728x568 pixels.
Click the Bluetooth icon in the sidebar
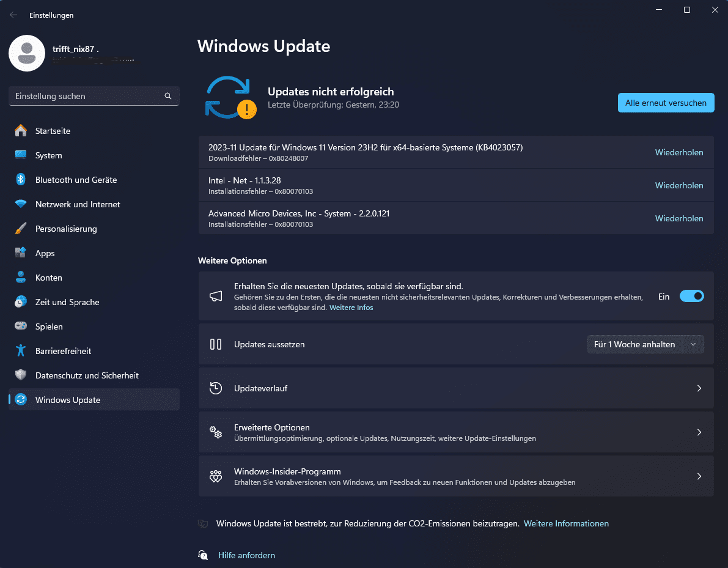21,180
